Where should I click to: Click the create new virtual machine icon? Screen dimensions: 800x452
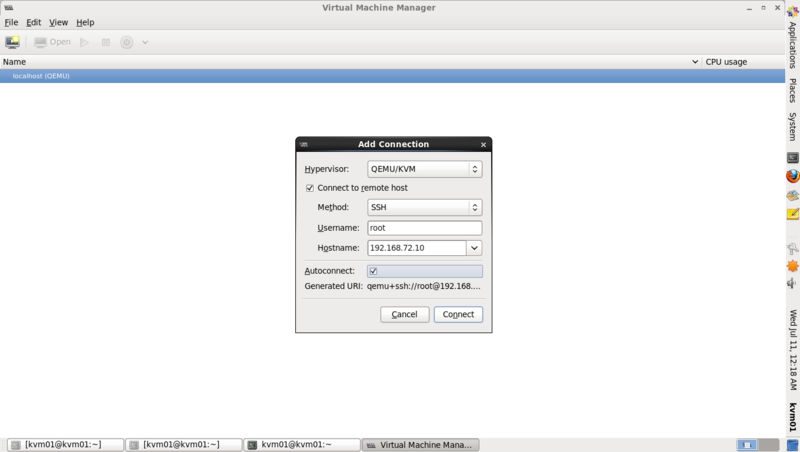click(x=12, y=42)
